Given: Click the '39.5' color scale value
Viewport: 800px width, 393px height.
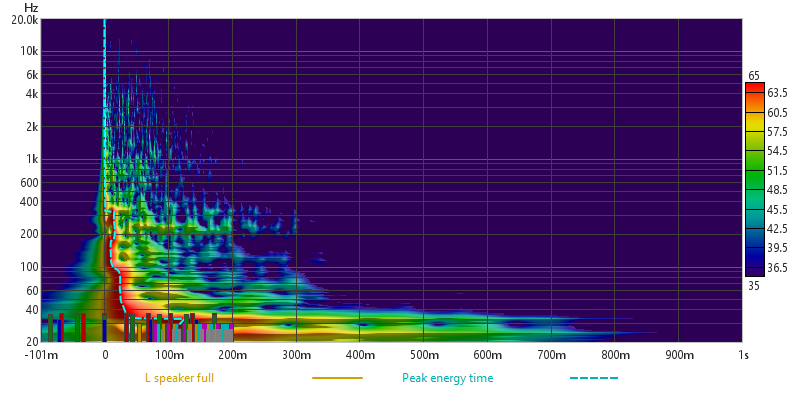Looking at the screenshot, I should pos(777,248).
